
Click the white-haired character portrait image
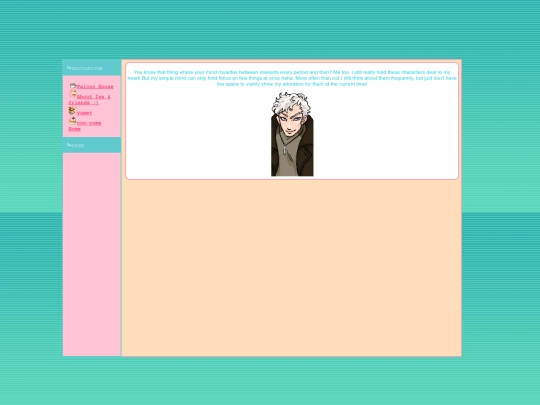292,134
